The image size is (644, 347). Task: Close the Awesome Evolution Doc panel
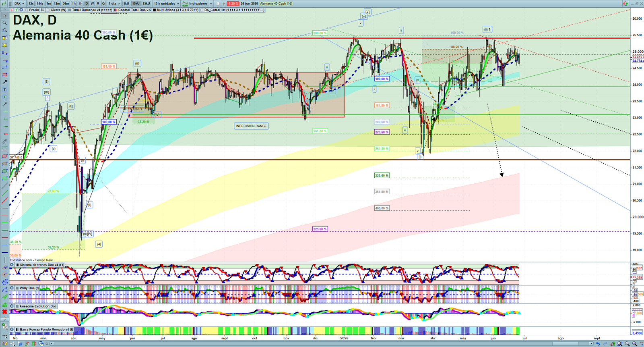[12, 306]
